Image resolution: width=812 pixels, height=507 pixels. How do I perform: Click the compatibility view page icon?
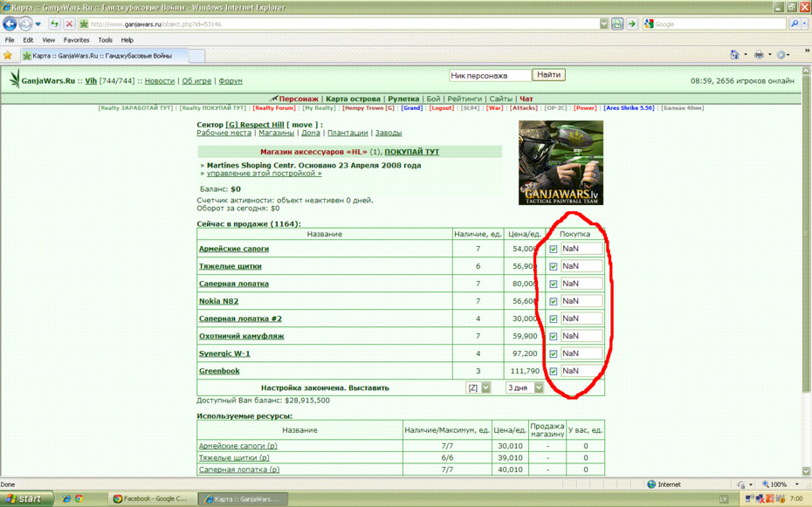click(617, 24)
